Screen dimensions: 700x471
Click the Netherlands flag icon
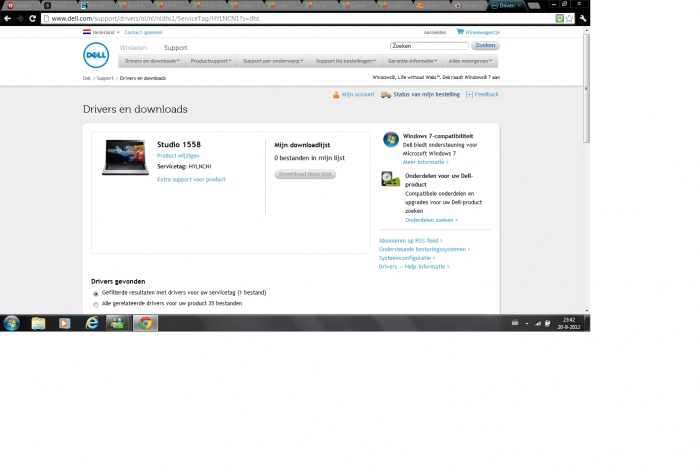click(87, 32)
